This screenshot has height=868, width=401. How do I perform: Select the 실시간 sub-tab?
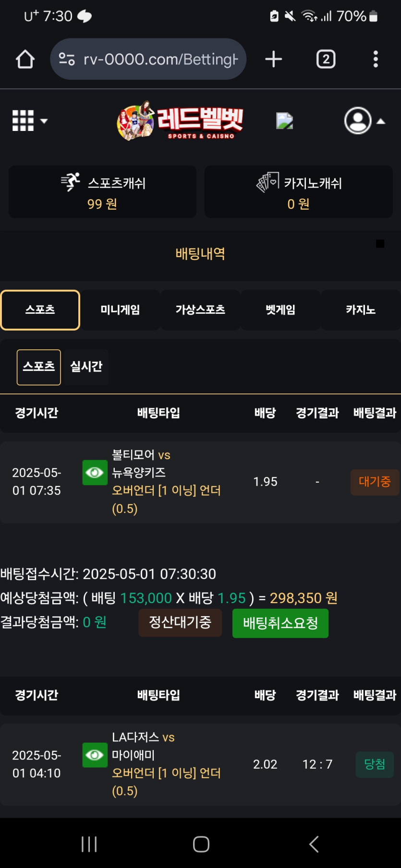86,367
